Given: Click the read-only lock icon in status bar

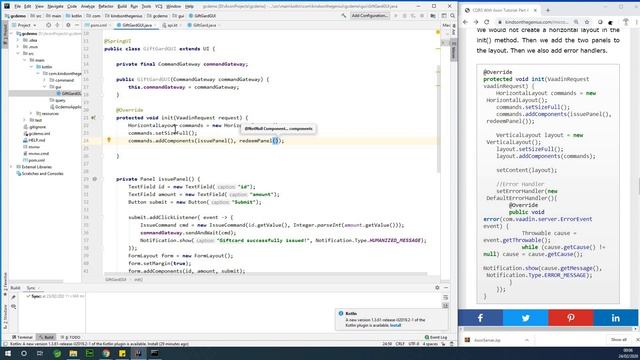Looking at the screenshot, I should [x=443, y=344].
